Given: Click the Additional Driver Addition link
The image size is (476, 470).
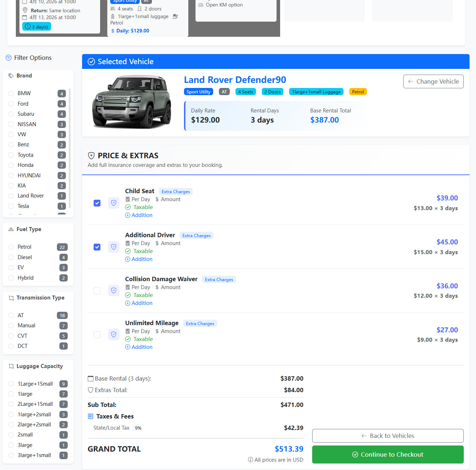Looking at the screenshot, I should (x=139, y=259).
